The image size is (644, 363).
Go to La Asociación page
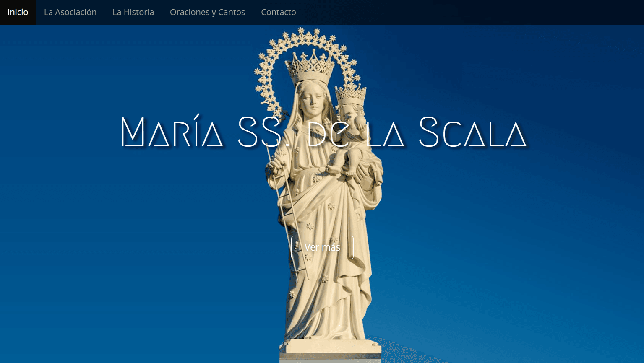pos(70,12)
